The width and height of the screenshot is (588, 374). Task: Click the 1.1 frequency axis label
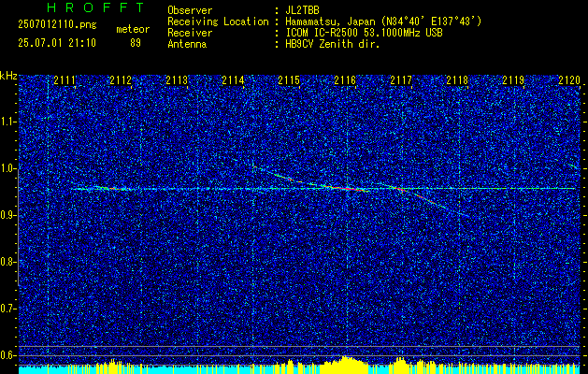8,122
